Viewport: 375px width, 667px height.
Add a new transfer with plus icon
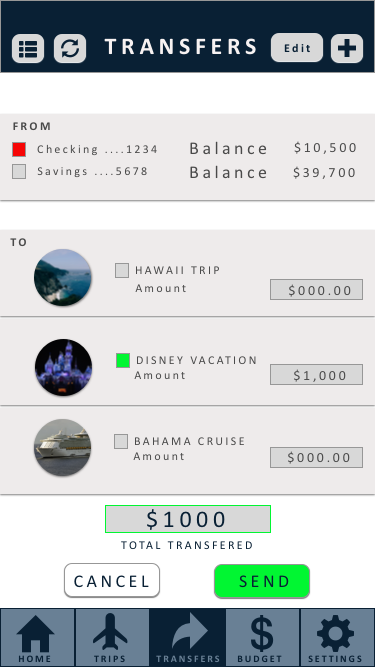point(347,48)
